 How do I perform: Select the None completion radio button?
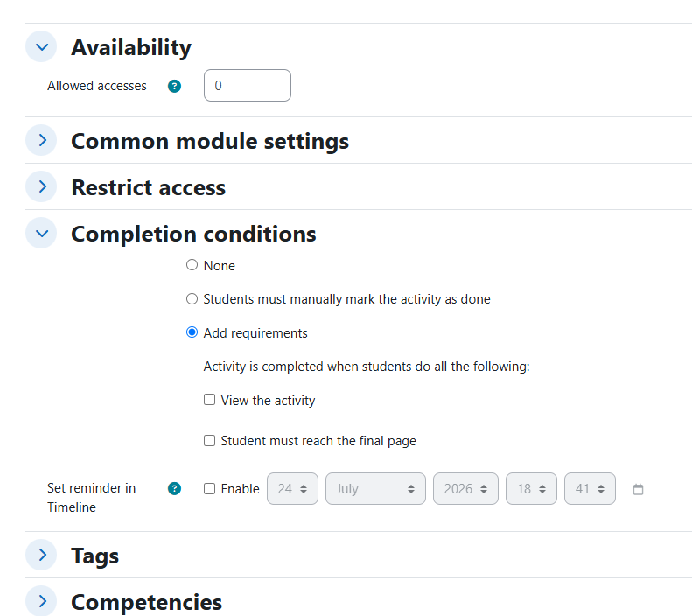coord(192,265)
